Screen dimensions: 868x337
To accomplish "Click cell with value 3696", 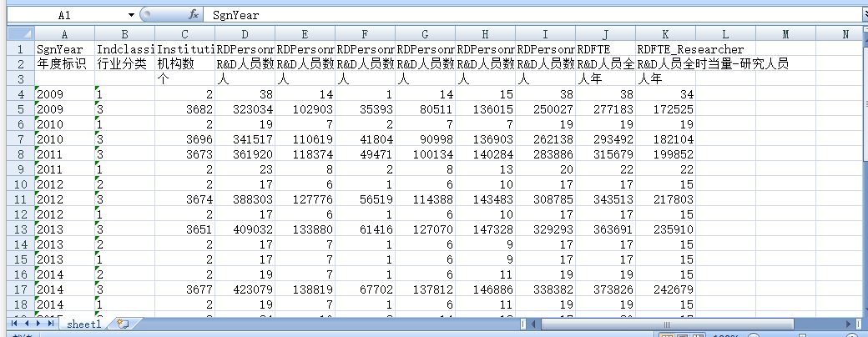I will 185,139.
